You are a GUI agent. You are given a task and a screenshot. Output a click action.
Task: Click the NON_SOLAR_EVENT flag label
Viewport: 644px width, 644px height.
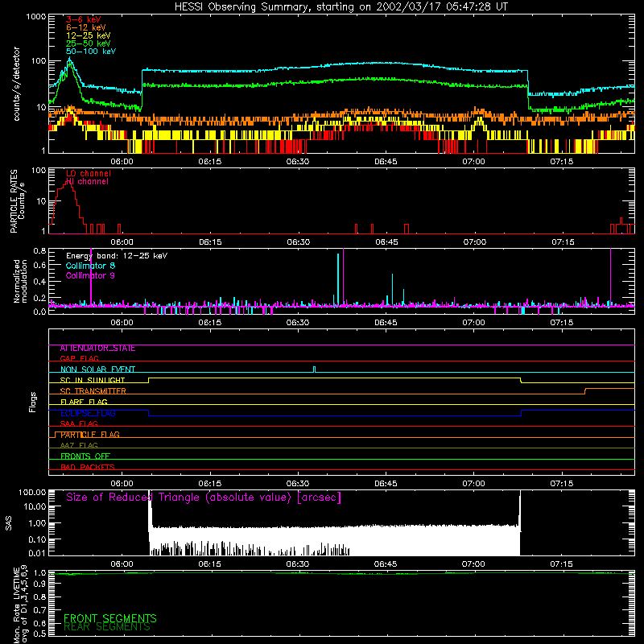(x=97, y=369)
